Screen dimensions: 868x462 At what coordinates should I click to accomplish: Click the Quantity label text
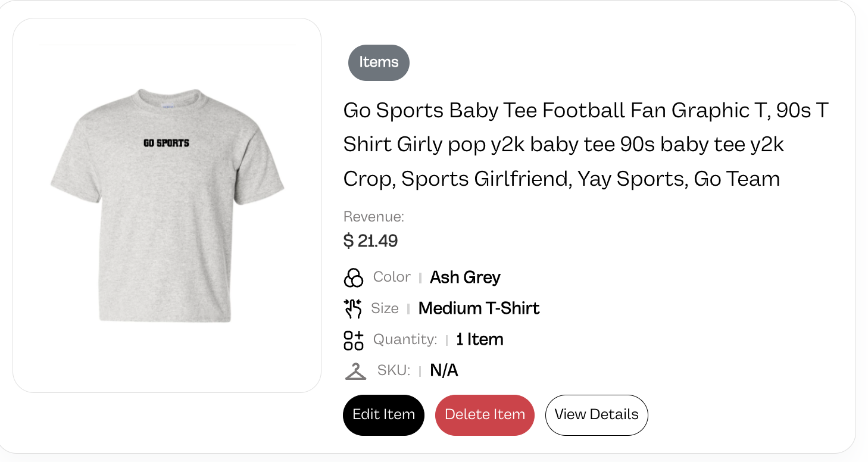tap(405, 339)
